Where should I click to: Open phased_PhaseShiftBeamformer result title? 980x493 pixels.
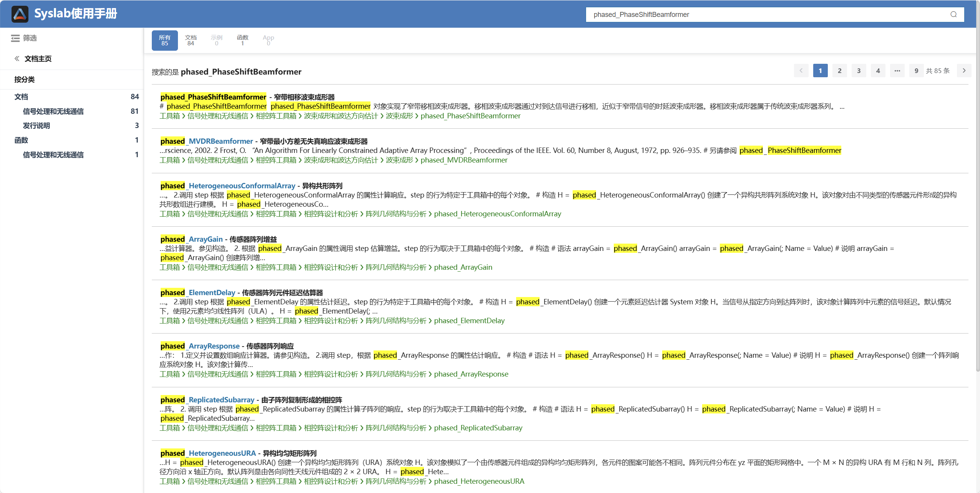coord(213,97)
